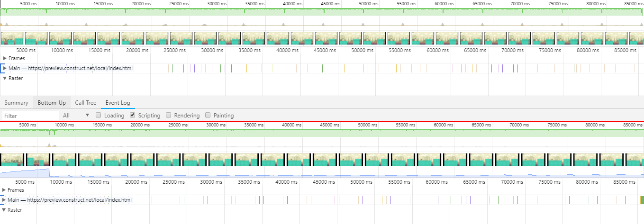Image resolution: width=644 pixels, height=224 pixels.
Task: Expand the Frames track in the upper recording
Action: tap(5, 58)
